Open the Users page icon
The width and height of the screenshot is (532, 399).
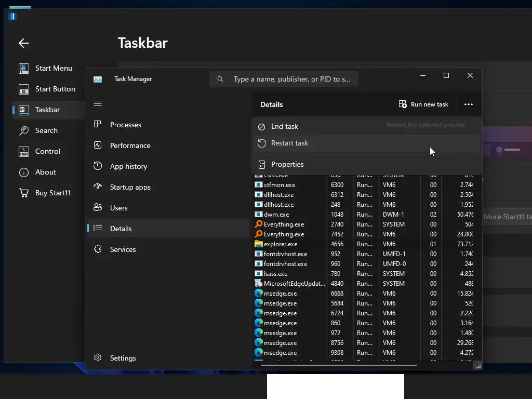click(98, 207)
